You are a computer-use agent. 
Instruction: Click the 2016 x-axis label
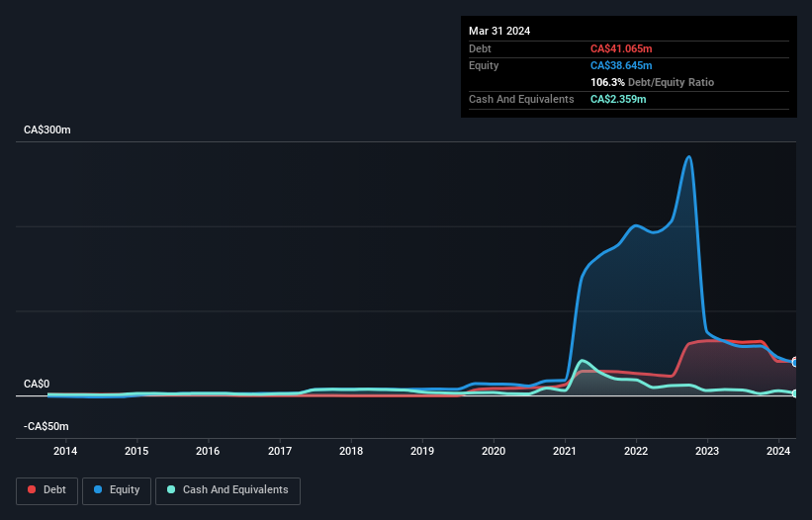point(208,451)
